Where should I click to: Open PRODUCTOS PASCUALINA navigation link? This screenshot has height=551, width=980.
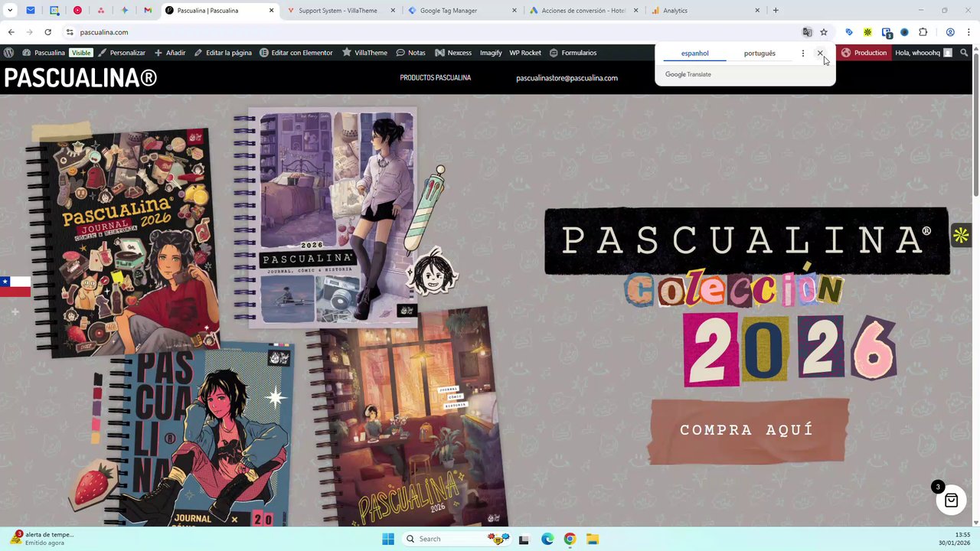[x=435, y=78]
